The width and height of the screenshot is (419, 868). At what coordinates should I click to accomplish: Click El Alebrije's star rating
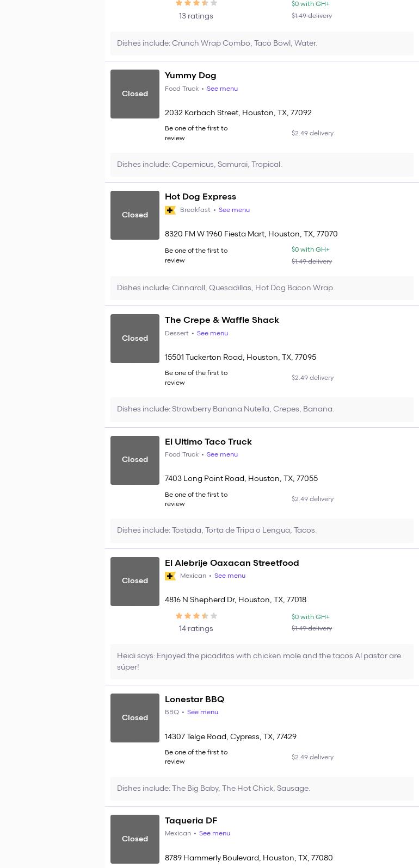[196, 616]
